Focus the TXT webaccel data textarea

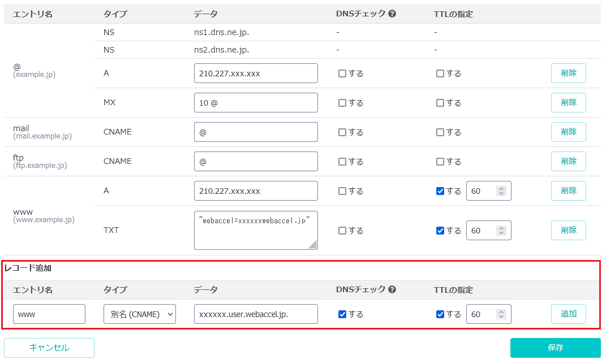click(256, 231)
